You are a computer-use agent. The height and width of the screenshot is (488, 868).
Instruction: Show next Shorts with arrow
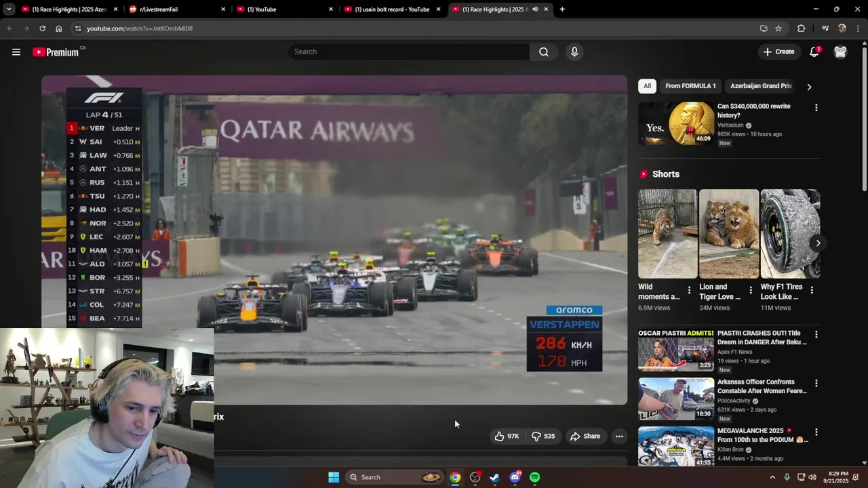pos(818,243)
